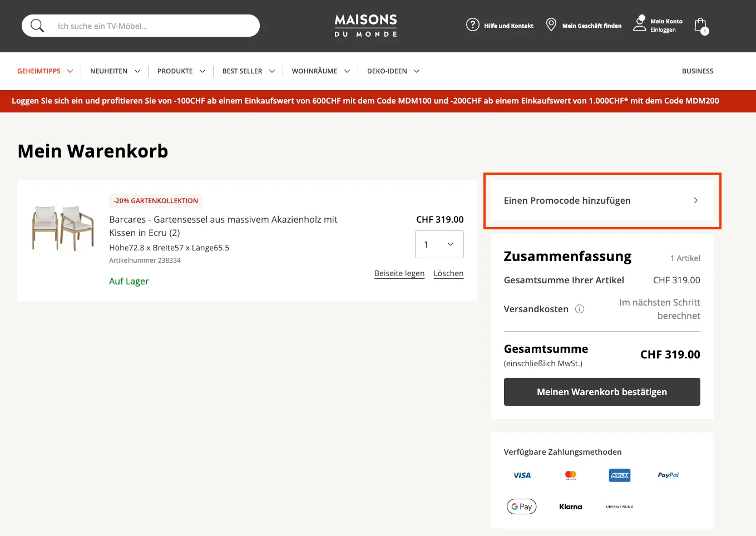
Task: Click the Mein Warenkorb heading
Action: [93, 151]
